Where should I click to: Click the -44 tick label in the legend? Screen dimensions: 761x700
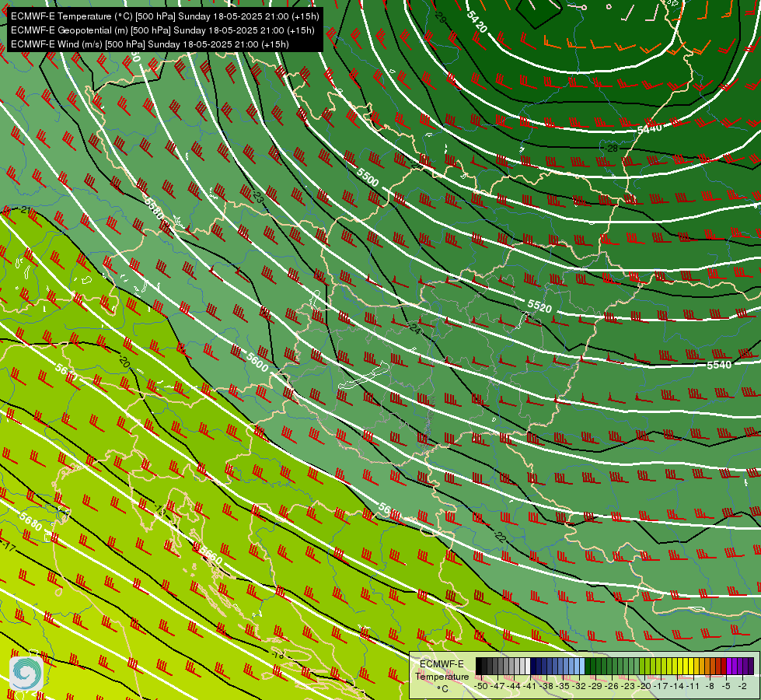[x=514, y=686]
